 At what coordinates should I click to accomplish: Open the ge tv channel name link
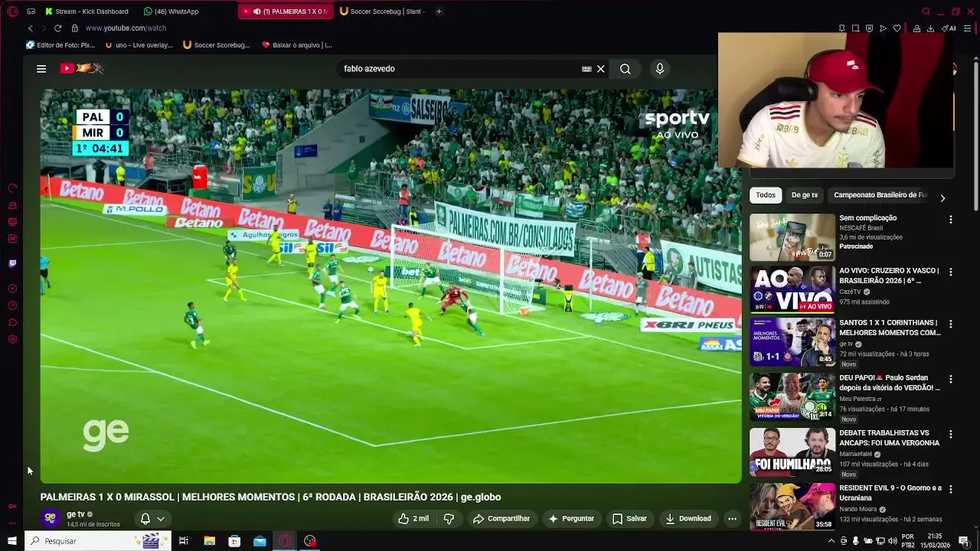[76, 514]
